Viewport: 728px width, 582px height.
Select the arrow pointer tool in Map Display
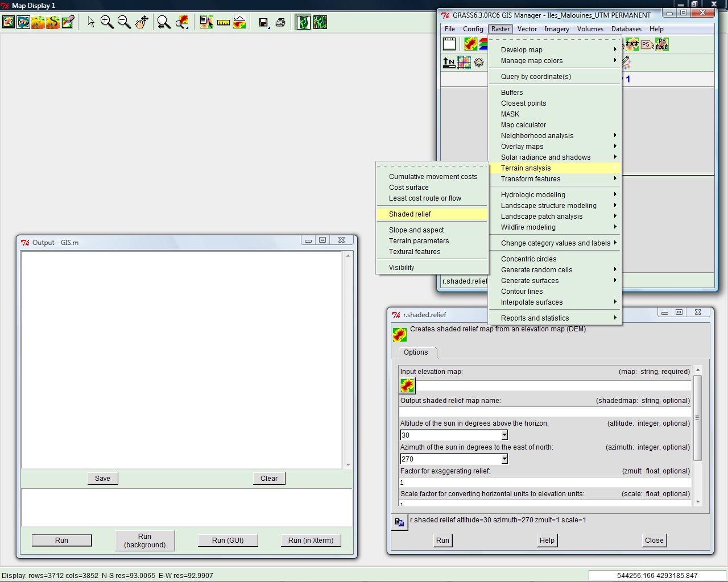click(x=91, y=22)
